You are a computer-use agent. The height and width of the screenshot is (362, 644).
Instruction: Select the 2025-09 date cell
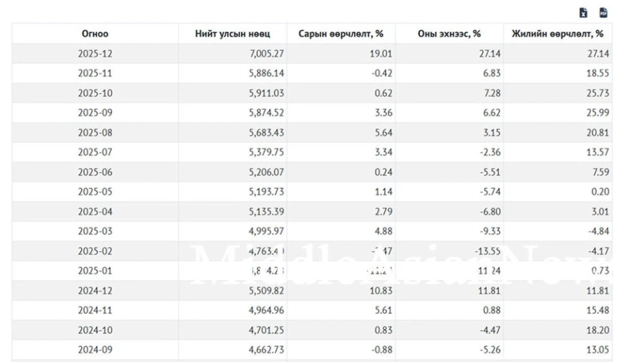click(x=95, y=113)
